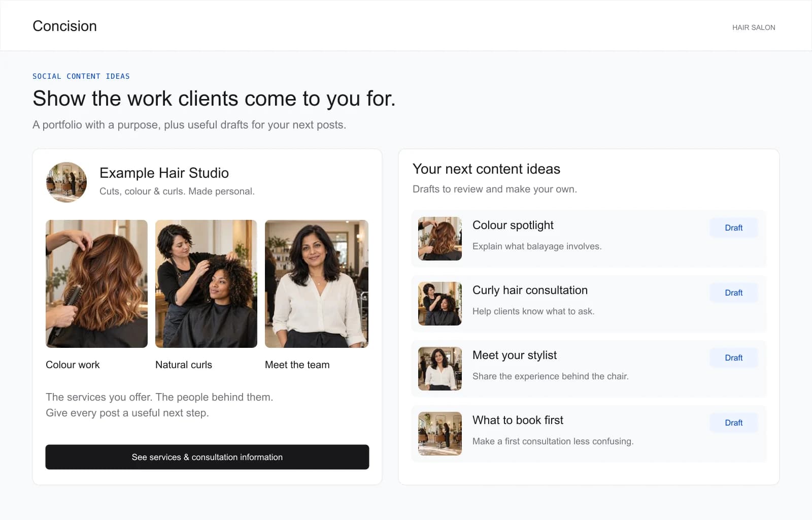Open the Meet your stylist thumbnail image
The width and height of the screenshot is (812, 520).
click(x=440, y=369)
